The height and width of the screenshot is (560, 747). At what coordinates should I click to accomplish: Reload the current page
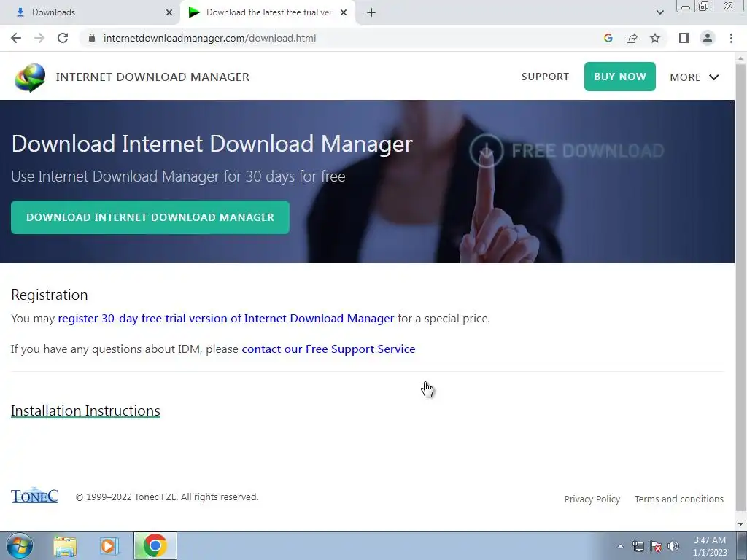point(63,38)
